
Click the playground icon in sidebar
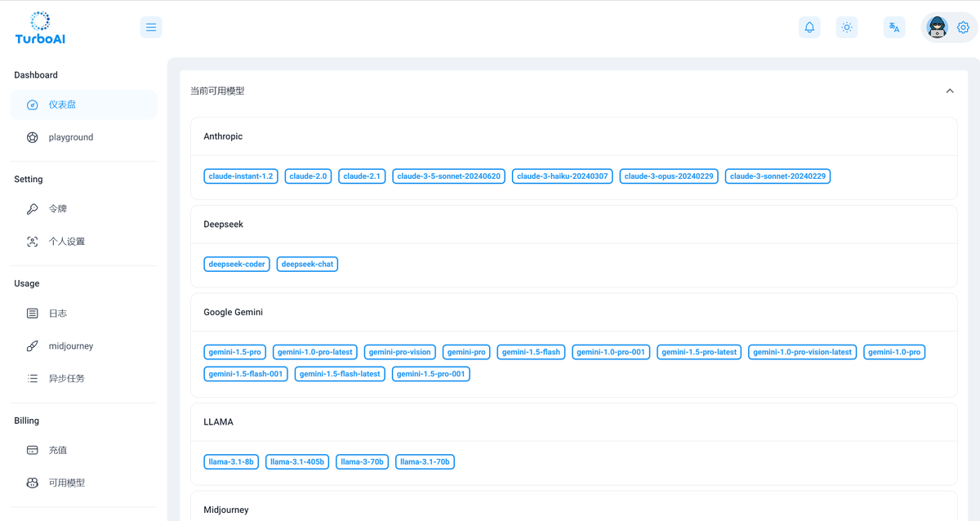pos(33,137)
